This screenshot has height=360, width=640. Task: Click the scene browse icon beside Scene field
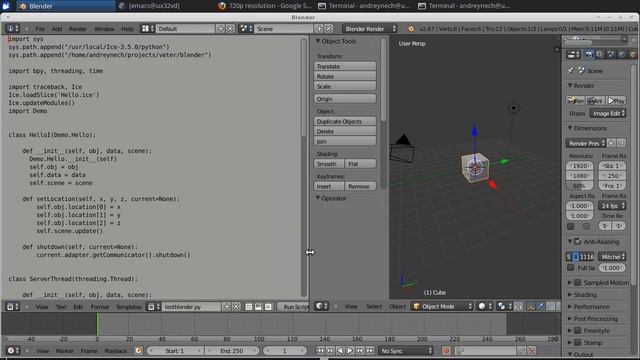[x=246, y=29]
